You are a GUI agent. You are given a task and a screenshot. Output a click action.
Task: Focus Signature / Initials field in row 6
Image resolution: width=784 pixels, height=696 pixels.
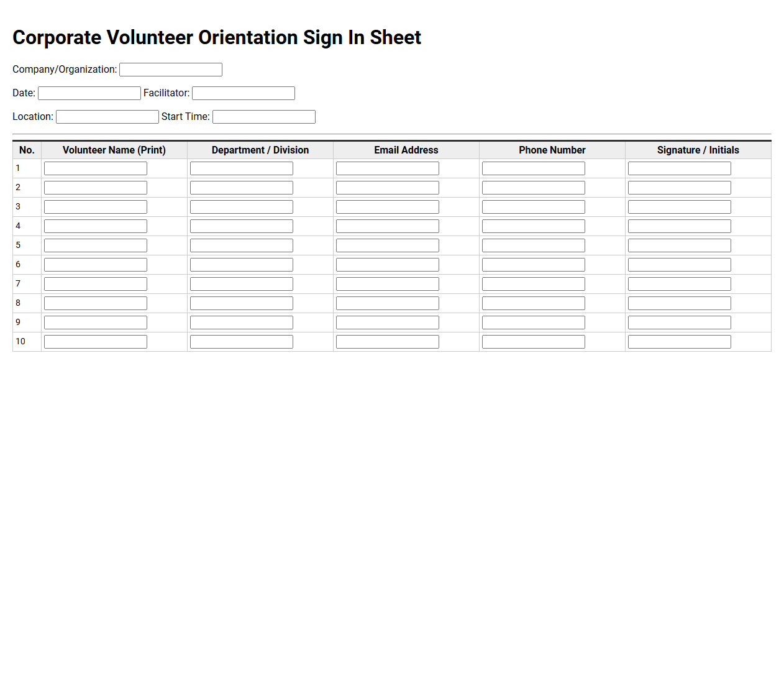(x=680, y=265)
